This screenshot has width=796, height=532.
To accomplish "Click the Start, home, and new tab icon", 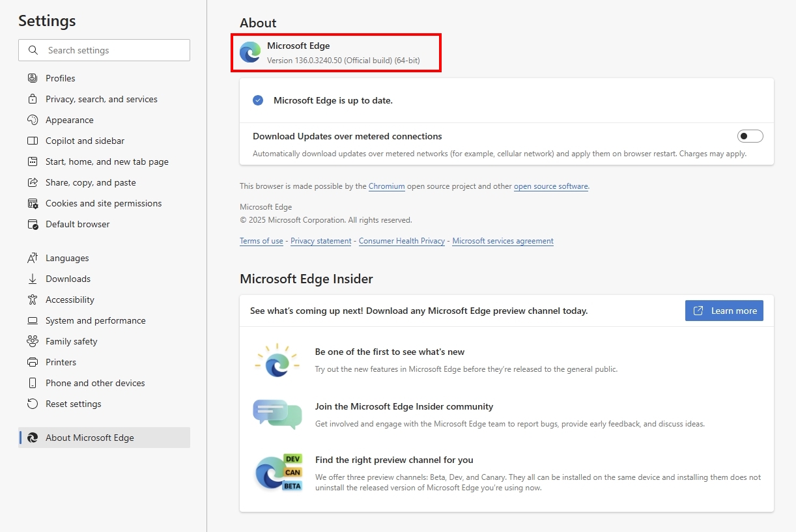I will (33, 161).
